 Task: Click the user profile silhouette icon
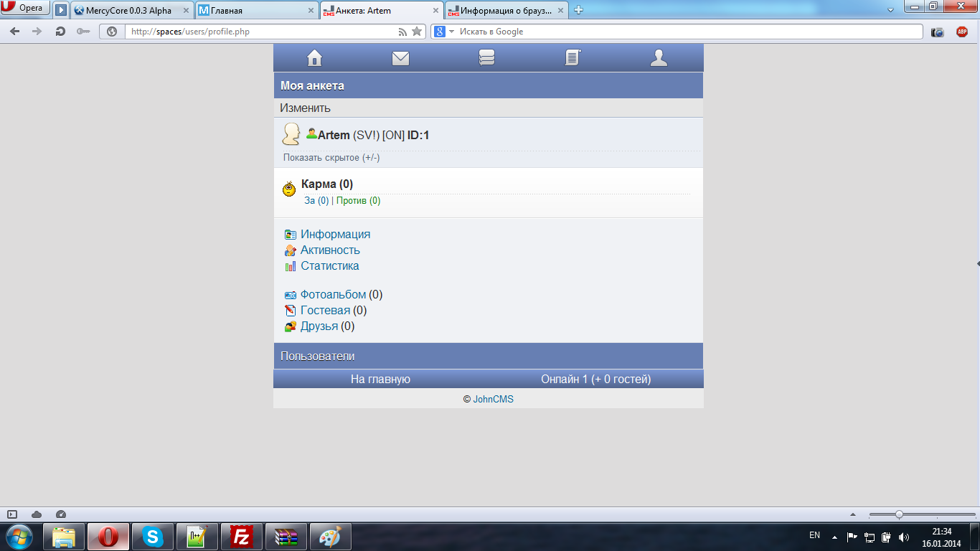click(x=659, y=58)
